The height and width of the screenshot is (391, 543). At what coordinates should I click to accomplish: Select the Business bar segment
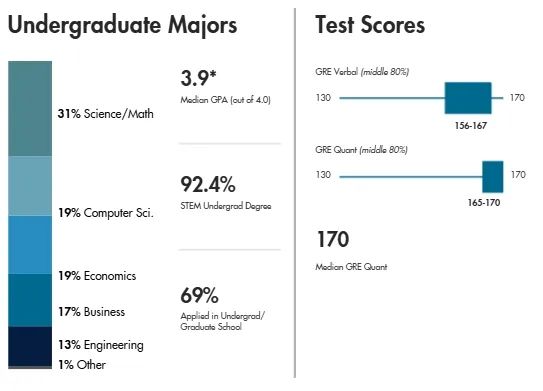coord(30,300)
